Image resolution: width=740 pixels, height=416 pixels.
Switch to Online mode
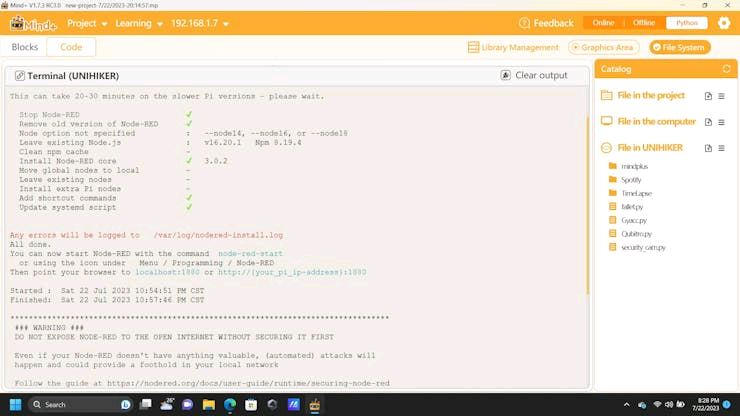click(603, 23)
